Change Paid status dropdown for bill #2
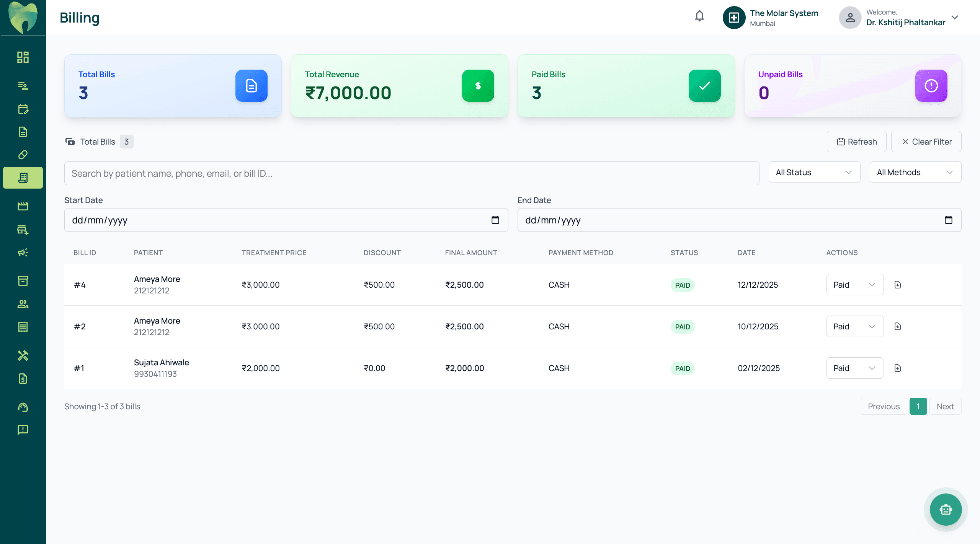 click(854, 326)
